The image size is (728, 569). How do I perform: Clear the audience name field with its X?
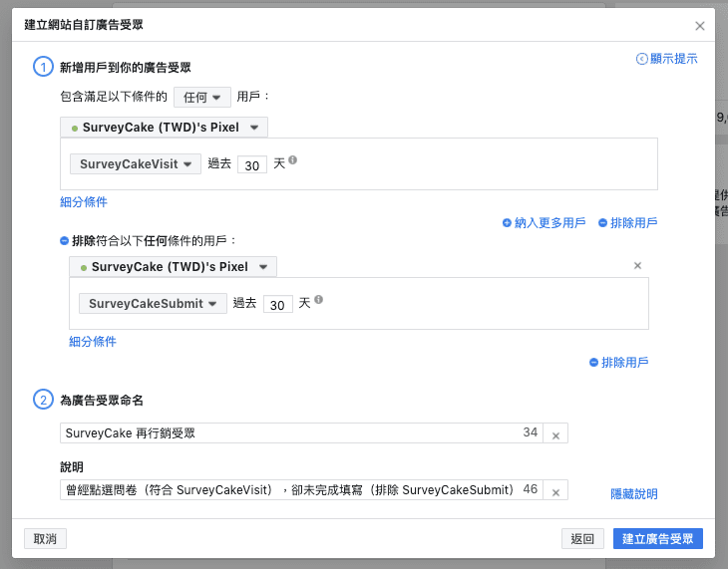[555, 435]
